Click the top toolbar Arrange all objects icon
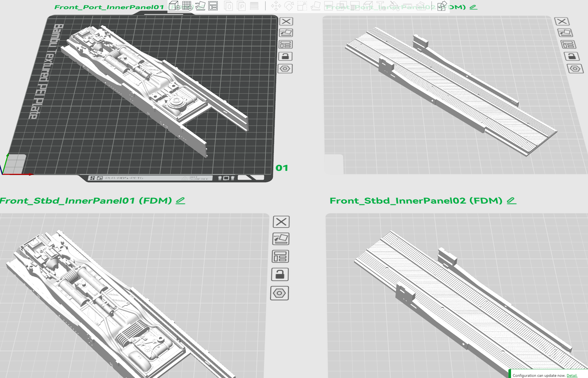This screenshot has width=588, height=378. click(x=213, y=6)
